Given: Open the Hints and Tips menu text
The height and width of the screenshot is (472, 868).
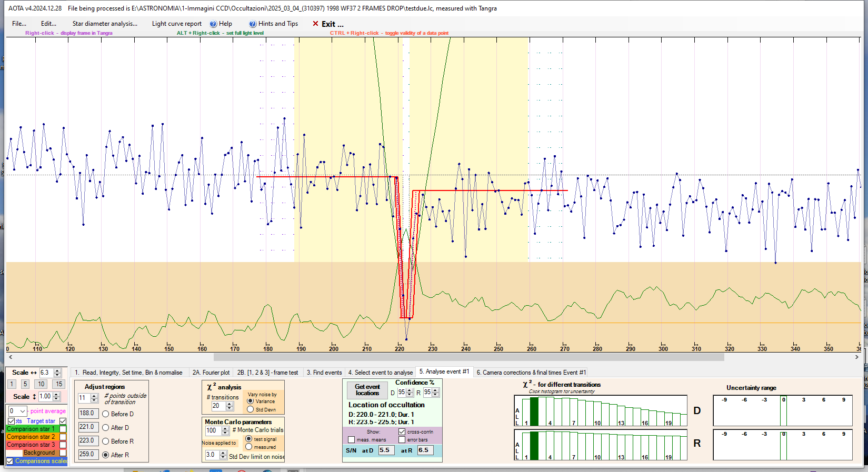Looking at the screenshot, I should click(x=278, y=24).
